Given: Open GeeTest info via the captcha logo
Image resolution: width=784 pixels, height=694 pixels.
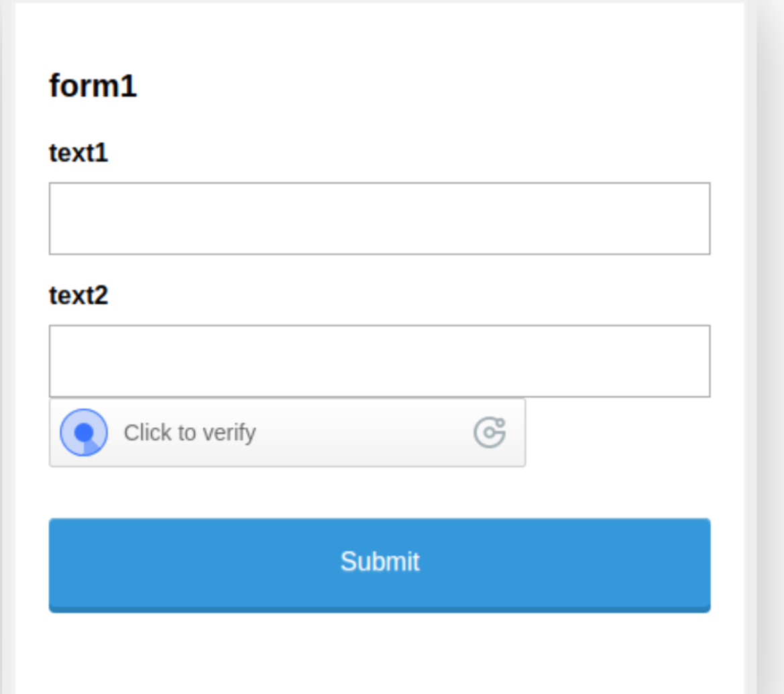Looking at the screenshot, I should point(490,432).
